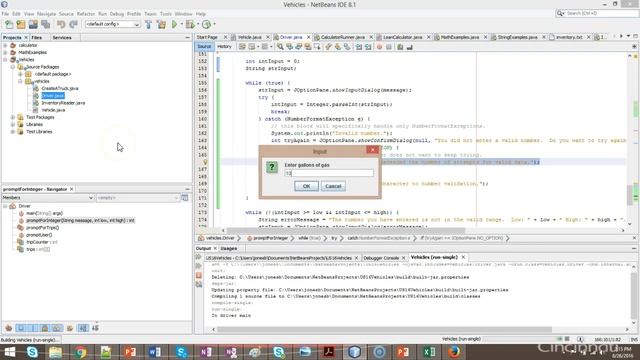Click the New Project toolbar icon
The width and height of the screenshot is (640, 360).
click(21, 24)
